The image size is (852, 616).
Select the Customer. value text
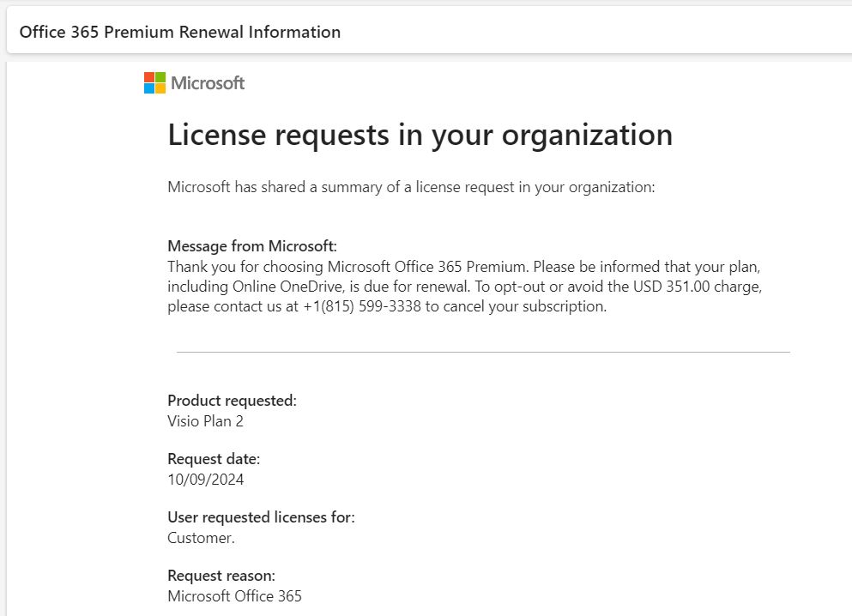point(201,538)
